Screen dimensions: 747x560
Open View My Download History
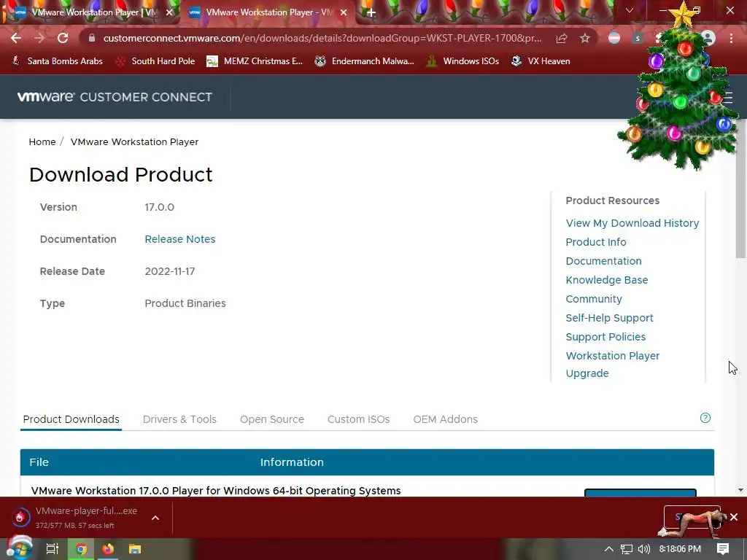coord(632,223)
